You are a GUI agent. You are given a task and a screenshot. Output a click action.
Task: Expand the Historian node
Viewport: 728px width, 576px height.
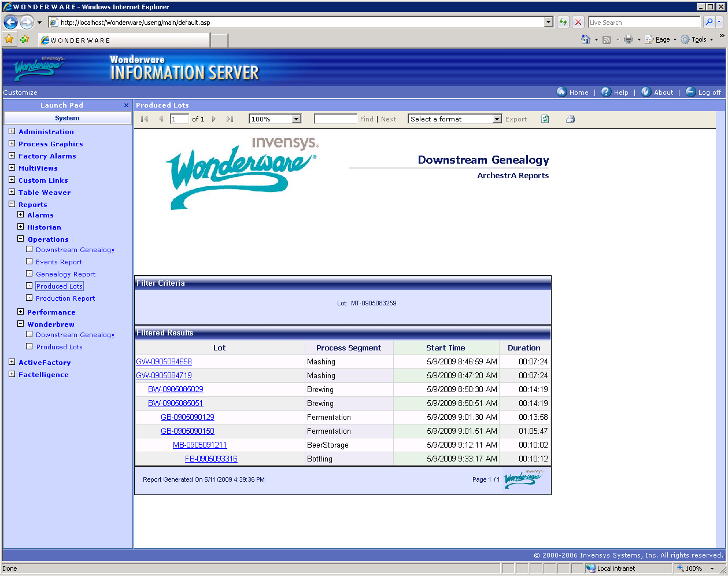pyautogui.click(x=21, y=227)
